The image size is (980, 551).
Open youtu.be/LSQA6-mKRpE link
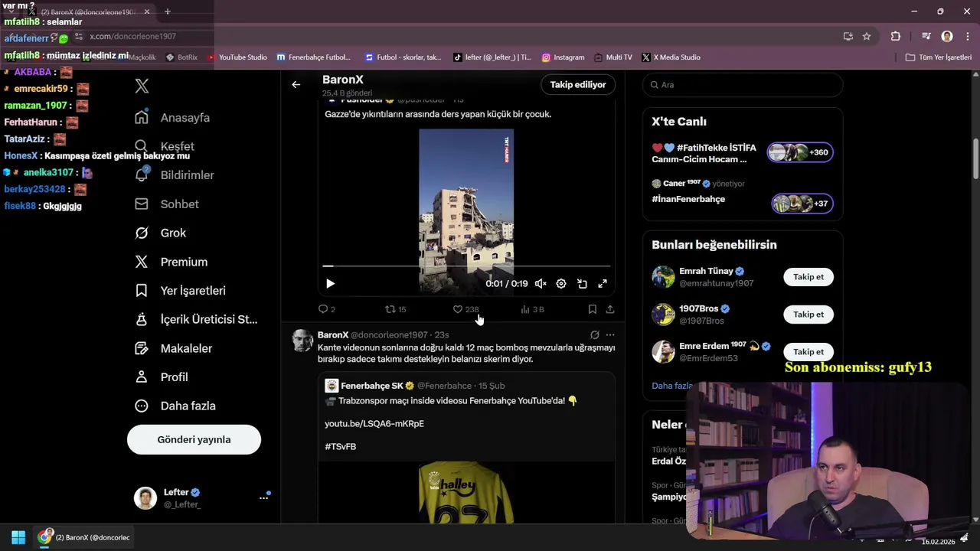point(374,423)
